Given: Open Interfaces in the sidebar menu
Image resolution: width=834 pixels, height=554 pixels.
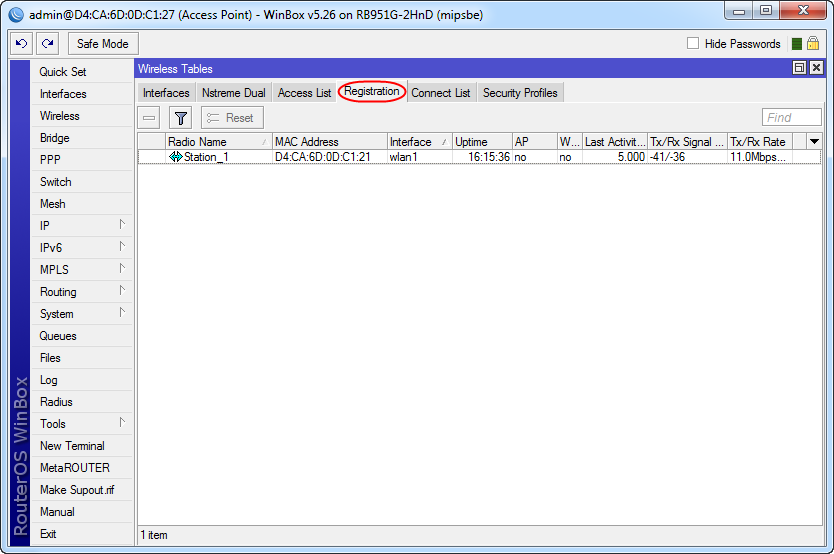Looking at the screenshot, I should click(x=81, y=94).
